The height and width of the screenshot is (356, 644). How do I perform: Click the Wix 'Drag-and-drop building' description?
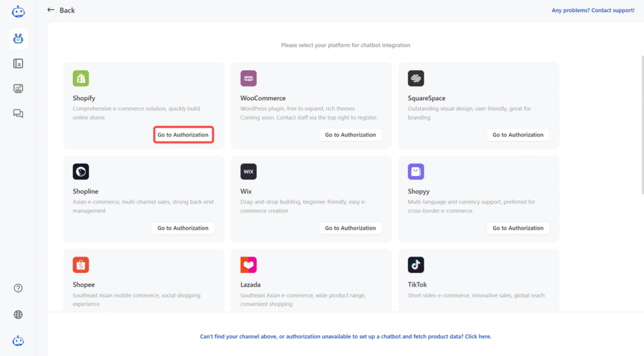coord(304,206)
